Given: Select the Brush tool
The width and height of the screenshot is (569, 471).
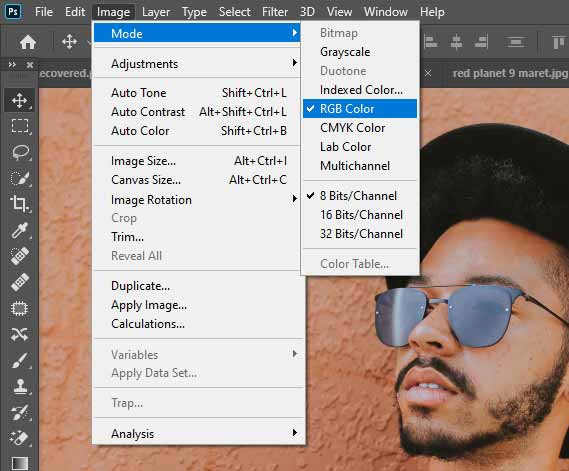Looking at the screenshot, I should pyautogui.click(x=20, y=360).
